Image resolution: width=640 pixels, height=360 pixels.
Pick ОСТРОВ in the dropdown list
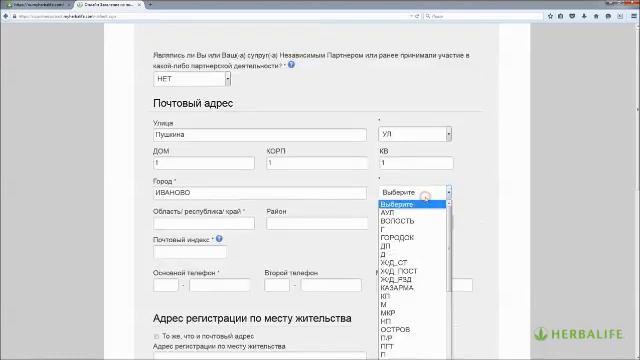click(x=412, y=329)
